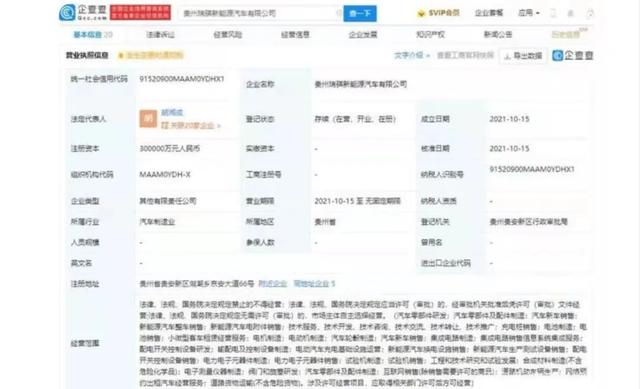Click the legal representative avatar icon
The image size is (640, 389).
pos(148,119)
